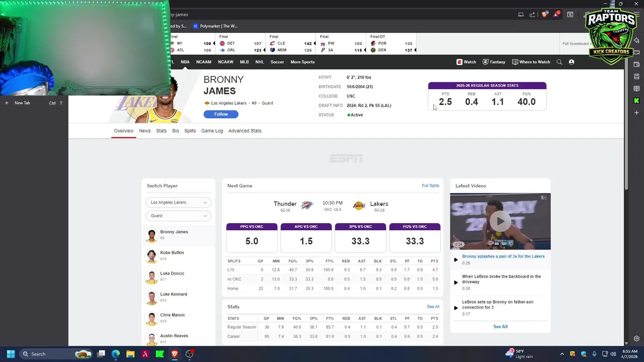Open Full Splits link
The width and height of the screenshot is (644, 362).
[x=430, y=186]
